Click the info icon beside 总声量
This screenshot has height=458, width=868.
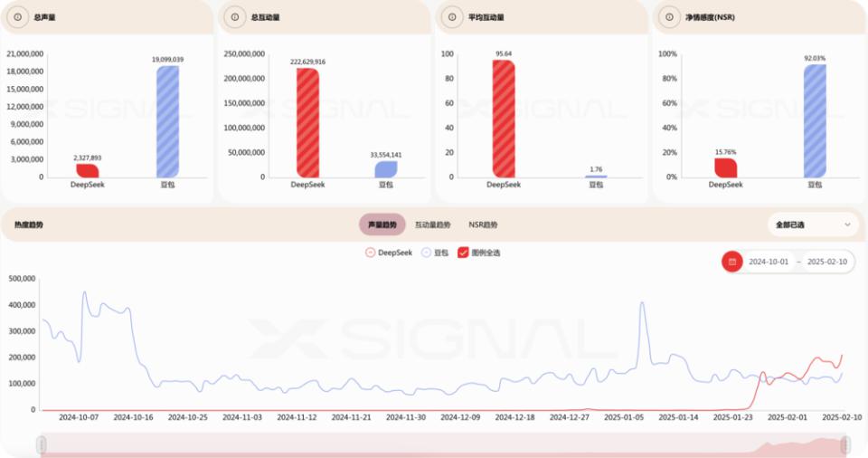click(x=18, y=17)
